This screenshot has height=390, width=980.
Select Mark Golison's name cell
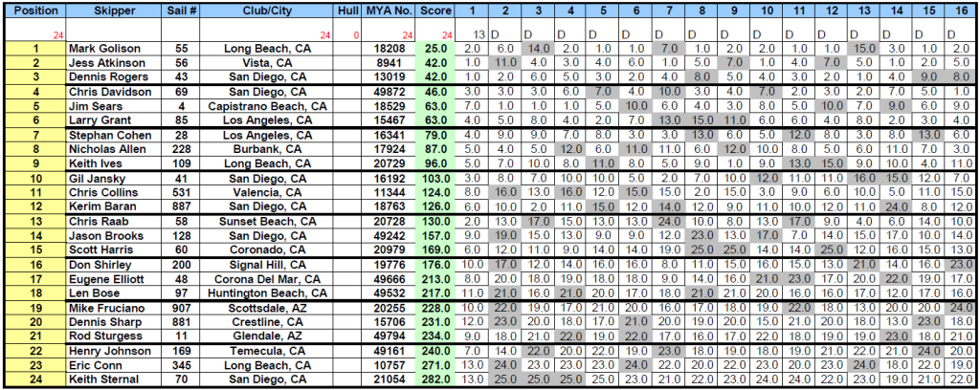tap(114, 48)
